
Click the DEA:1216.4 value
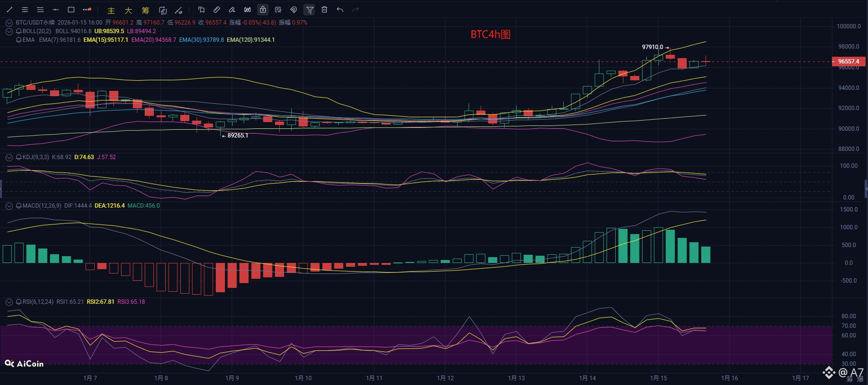point(110,206)
